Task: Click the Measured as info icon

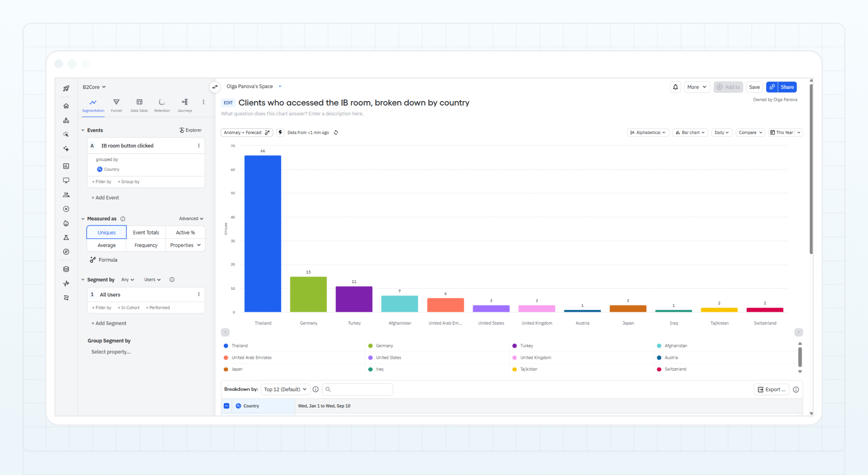Action: pos(123,219)
